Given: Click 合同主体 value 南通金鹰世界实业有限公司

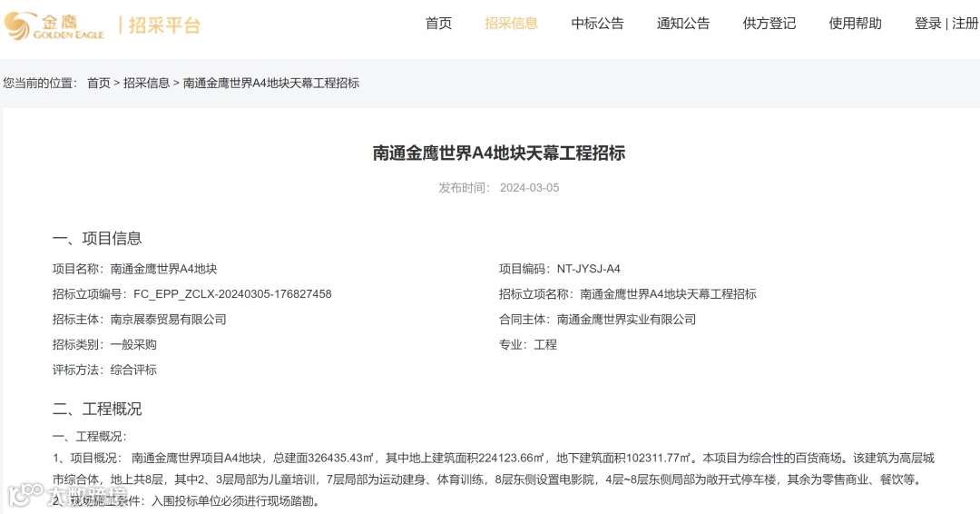Looking at the screenshot, I should point(626,320).
